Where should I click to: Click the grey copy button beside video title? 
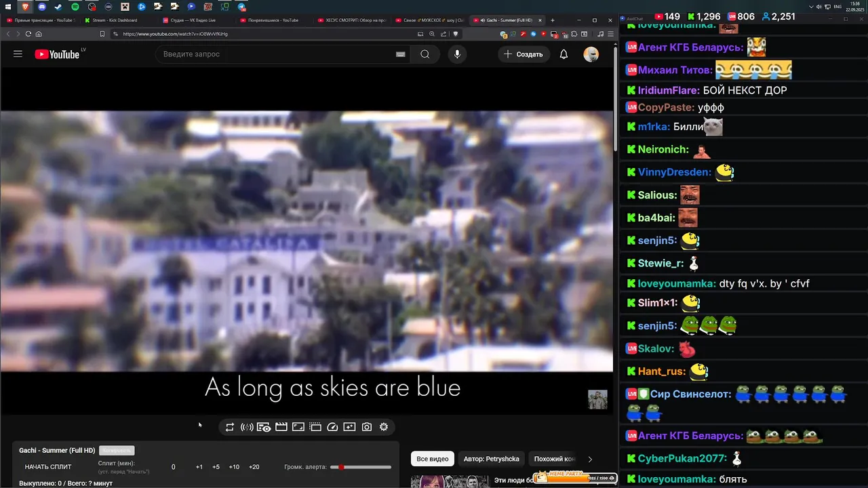click(117, 451)
